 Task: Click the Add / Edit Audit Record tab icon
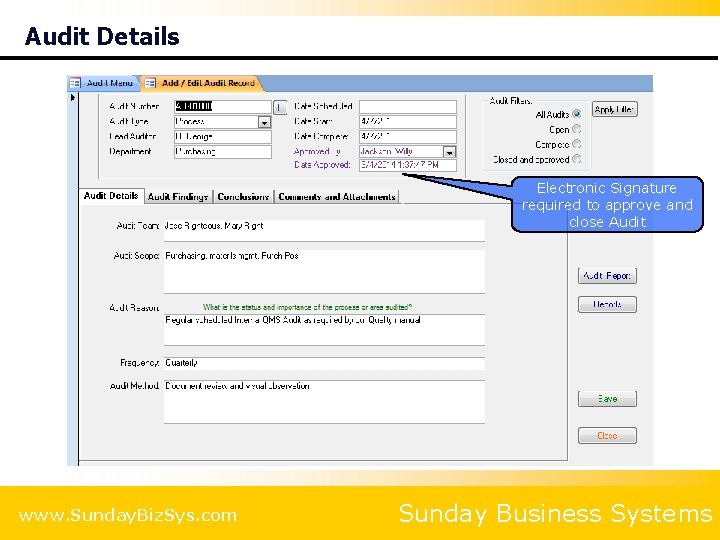coord(150,83)
